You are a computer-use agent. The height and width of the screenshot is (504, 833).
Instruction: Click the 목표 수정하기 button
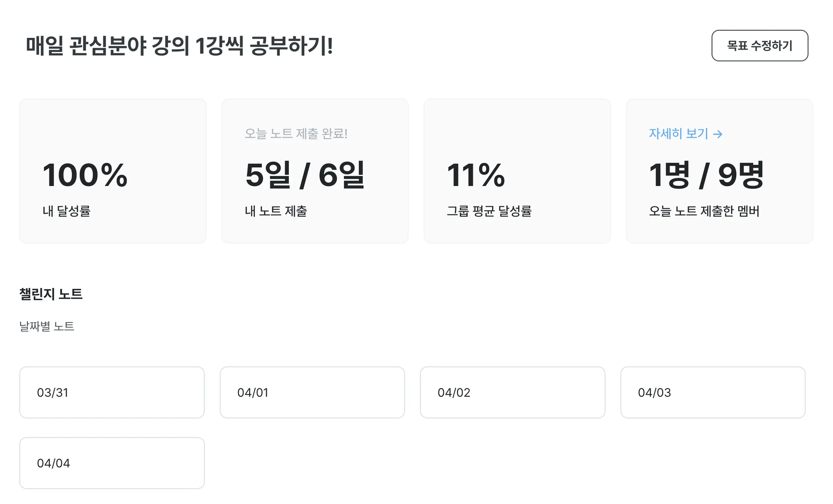(x=759, y=46)
